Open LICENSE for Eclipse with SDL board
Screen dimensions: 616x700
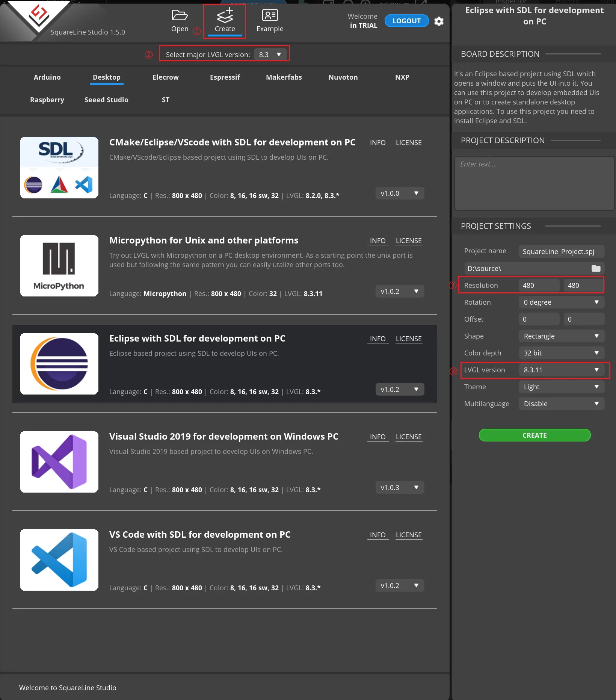point(409,339)
